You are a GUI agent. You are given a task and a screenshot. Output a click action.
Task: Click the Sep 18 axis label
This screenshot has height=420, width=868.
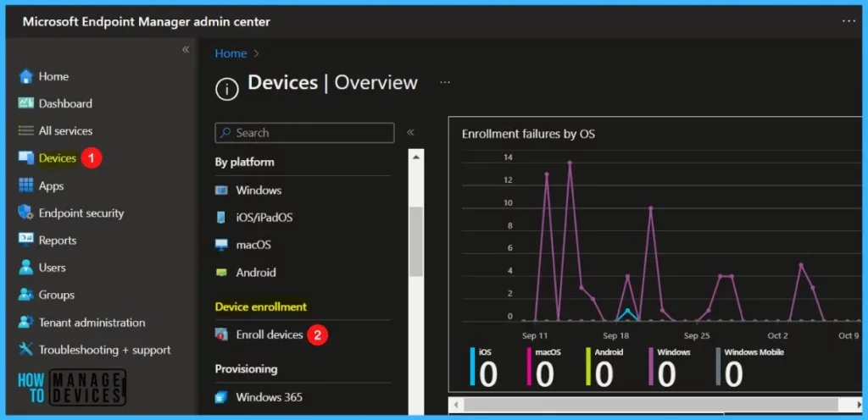pos(615,335)
